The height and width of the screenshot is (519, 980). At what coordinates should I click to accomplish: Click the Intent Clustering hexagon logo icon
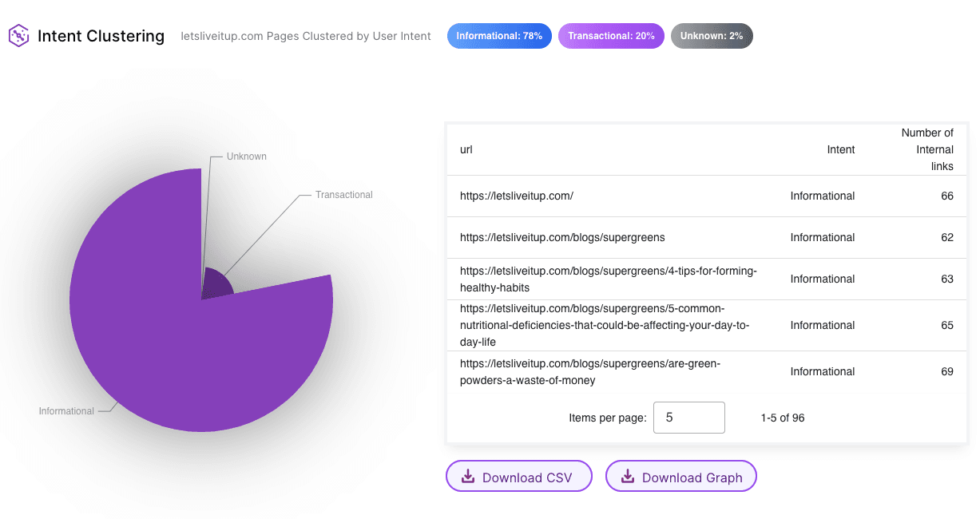tap(18, 36)
